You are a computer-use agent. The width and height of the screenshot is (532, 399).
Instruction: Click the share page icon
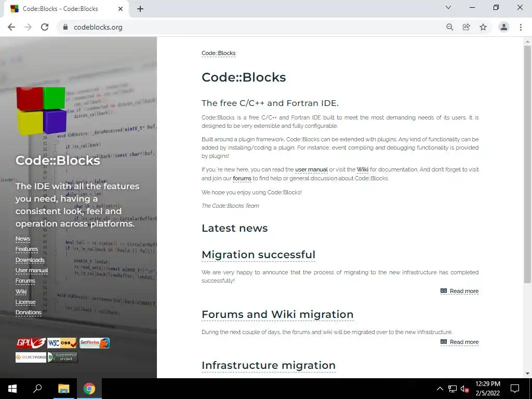467,27
